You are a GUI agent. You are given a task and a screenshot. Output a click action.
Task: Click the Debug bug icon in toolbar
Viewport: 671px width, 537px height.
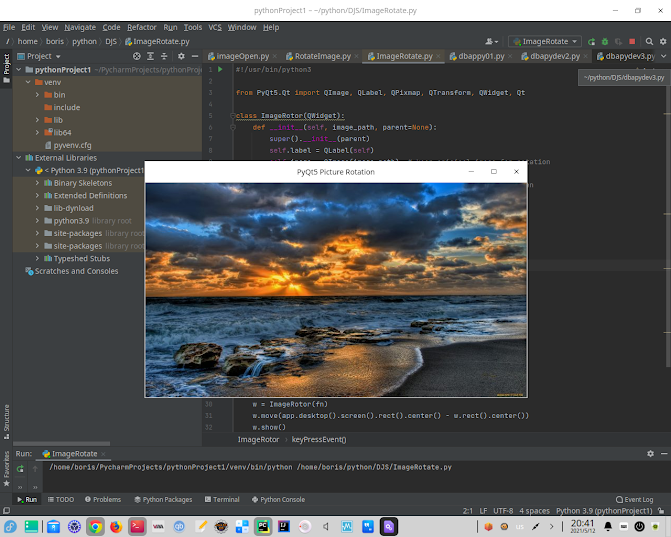605,41
